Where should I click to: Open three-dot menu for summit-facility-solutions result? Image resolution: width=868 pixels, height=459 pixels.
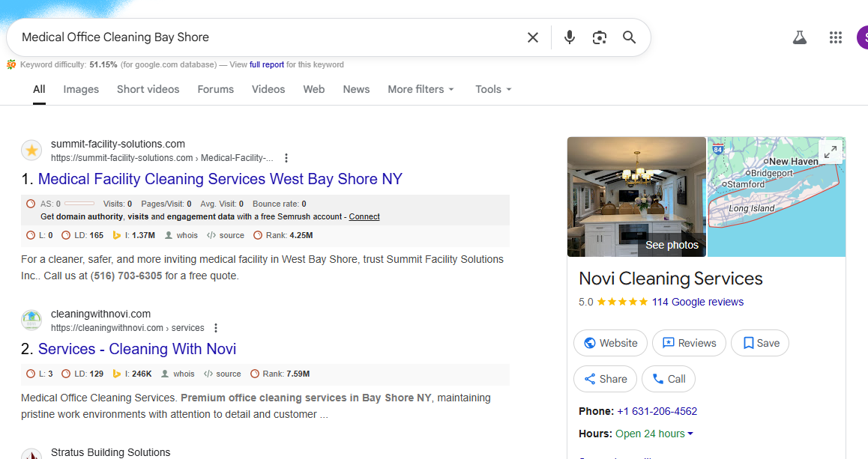[x=286, y=158]
